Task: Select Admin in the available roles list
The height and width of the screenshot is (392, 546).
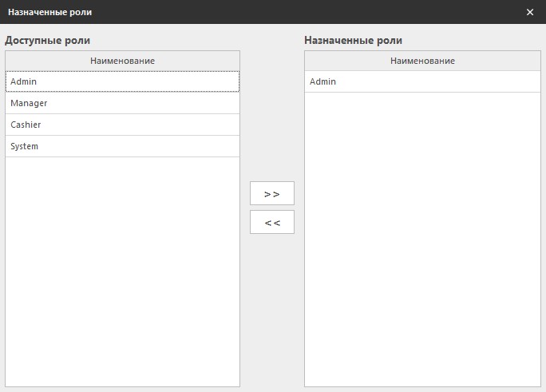Action: (122, 81)
